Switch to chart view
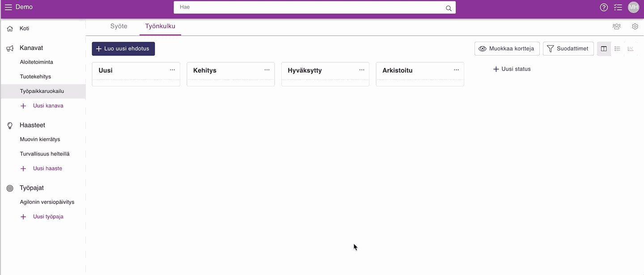The height and width of the screenshot is (275, 644). coord(631,49)
